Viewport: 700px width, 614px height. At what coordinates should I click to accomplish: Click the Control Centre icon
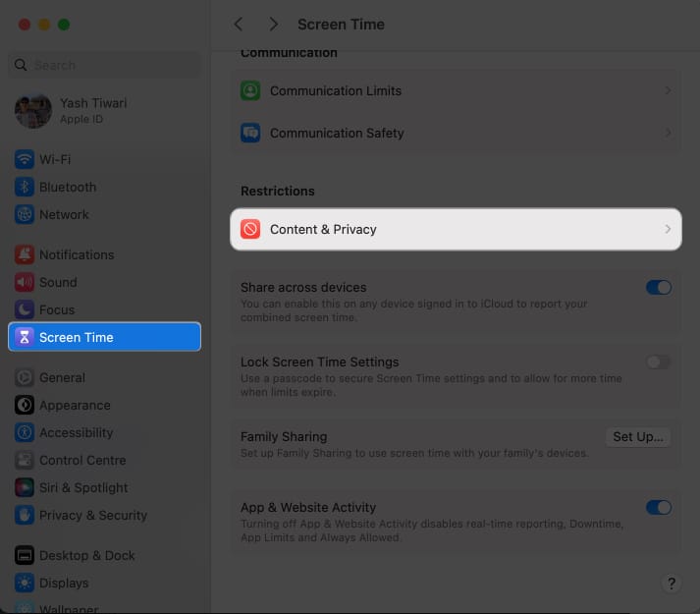[25, 460]
